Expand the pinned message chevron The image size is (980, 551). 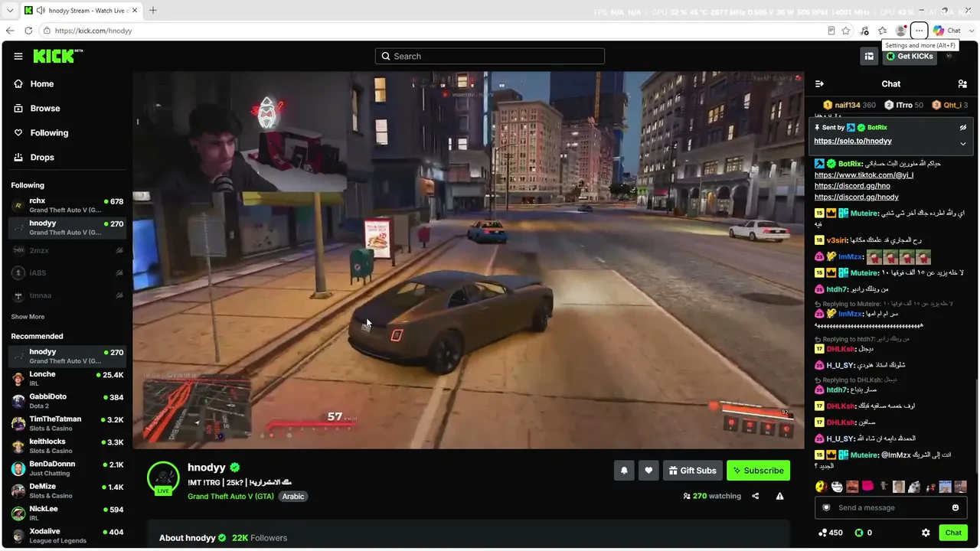click(x=963, y=143)
